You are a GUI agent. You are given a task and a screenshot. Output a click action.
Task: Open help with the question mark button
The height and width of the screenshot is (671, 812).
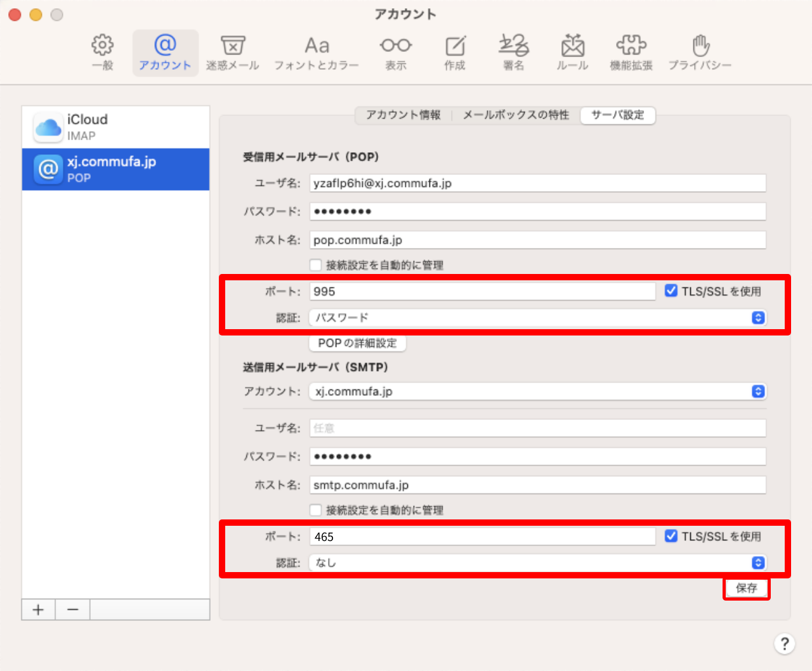[x=785, y=644]
